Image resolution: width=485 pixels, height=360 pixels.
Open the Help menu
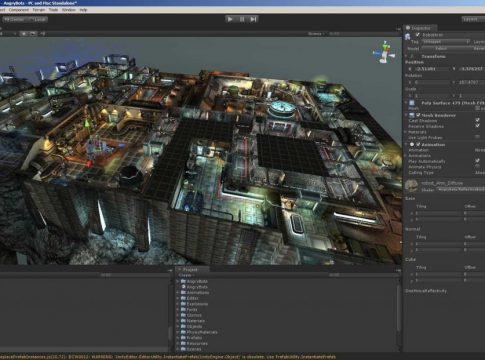pyautogui.click(x=83, y=10)
